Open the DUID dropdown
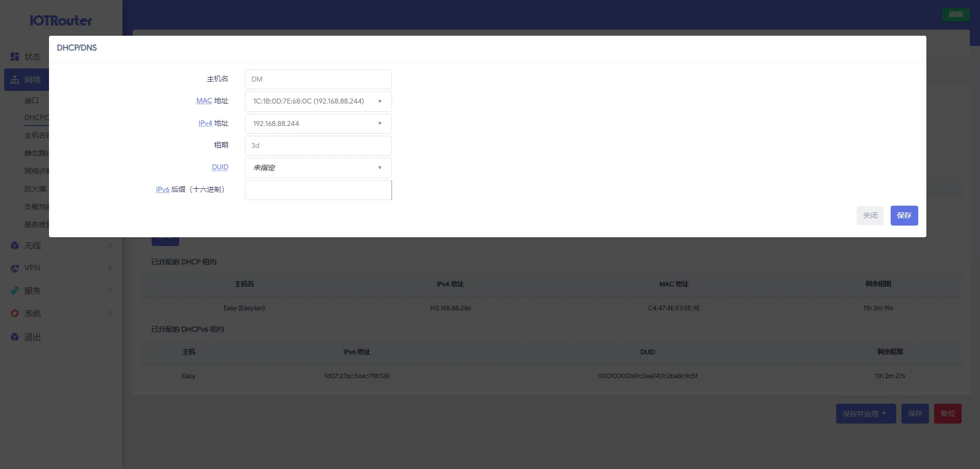The width and height of the screenshot is (980, 469). (x=318, y=168)
